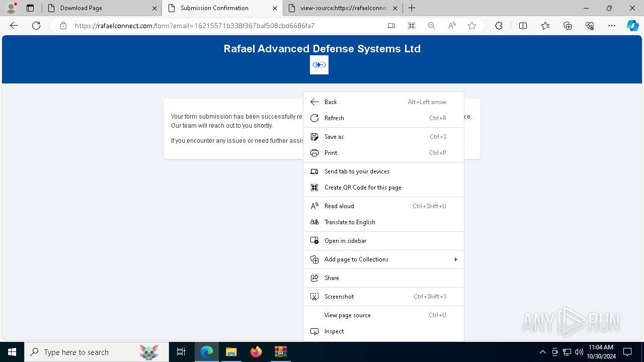Select Read aloud in the context menu
This screenshot has height=362, width=644.
383,206
